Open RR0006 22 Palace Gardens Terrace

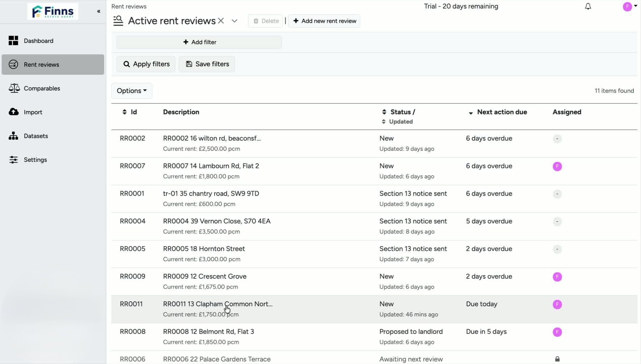[217, 359]
